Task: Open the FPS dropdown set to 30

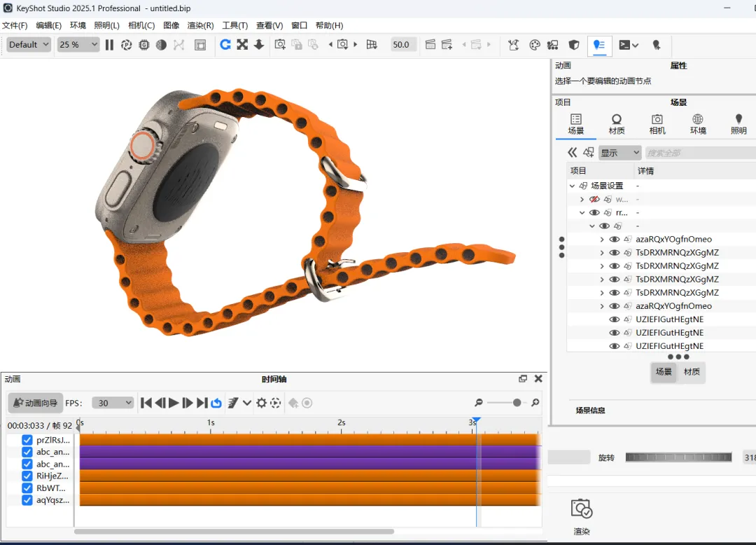Action: [x=113, y=403]
